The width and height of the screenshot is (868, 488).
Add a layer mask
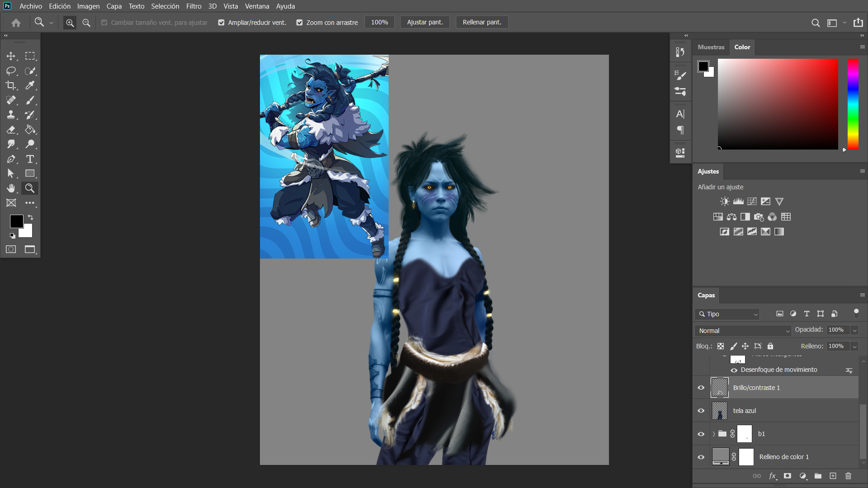788,476
